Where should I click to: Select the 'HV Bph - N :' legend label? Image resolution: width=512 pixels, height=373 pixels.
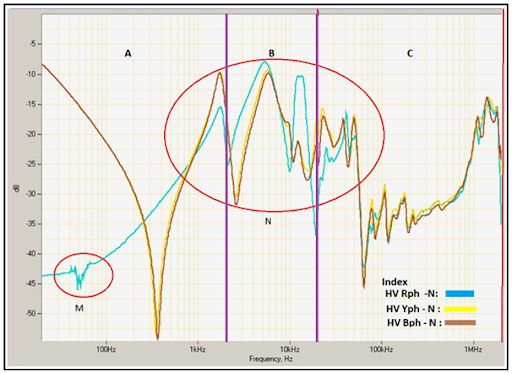pos(414,323)
